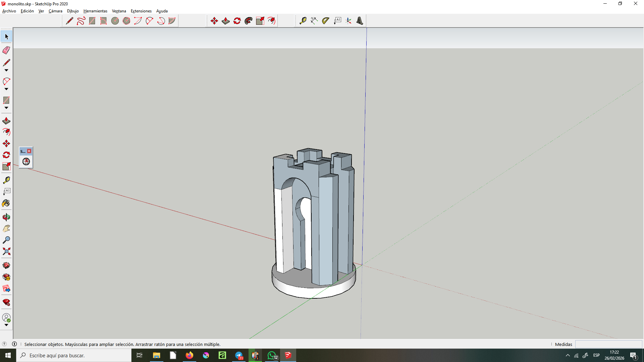This screenshot has width=644, height=362.
Task: Open the Extensiones menu
Action: click(x=141, y=11)
